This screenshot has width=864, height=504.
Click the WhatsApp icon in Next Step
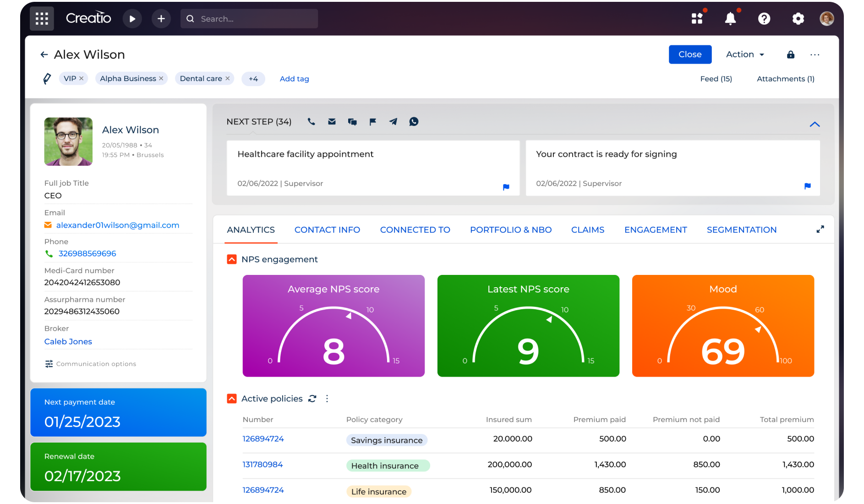(414, 122)
